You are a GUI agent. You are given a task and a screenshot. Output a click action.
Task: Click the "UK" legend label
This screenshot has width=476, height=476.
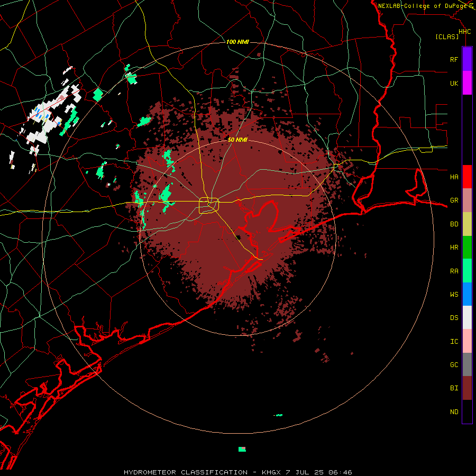click(454, 83)
